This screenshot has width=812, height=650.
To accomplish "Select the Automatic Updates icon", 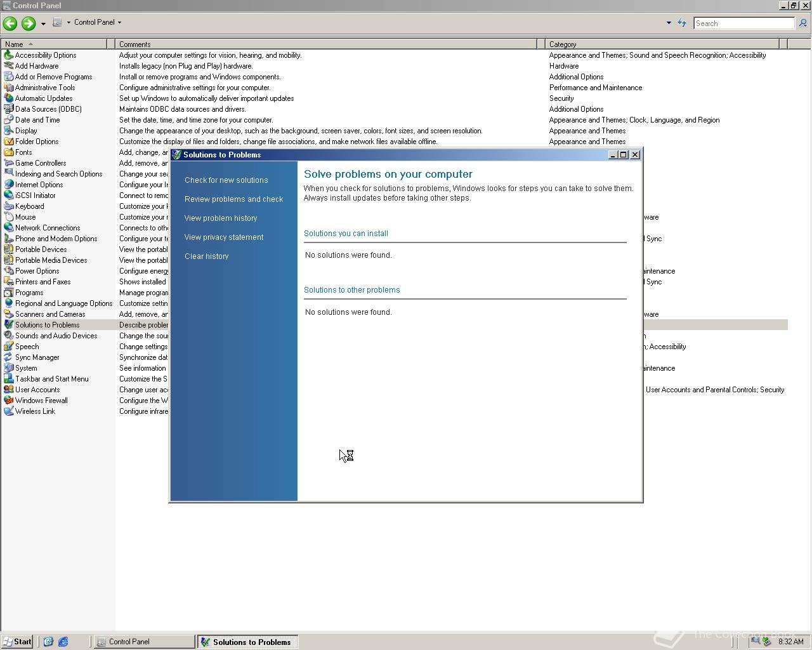I will pos(9,98).
